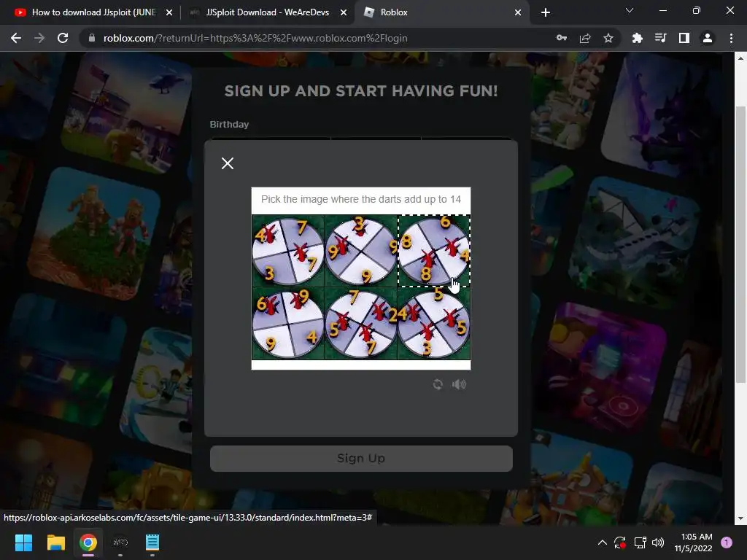Viewport: 747px width, 560px height.
Task: Click the Birthday label
Action: [229, 124]
